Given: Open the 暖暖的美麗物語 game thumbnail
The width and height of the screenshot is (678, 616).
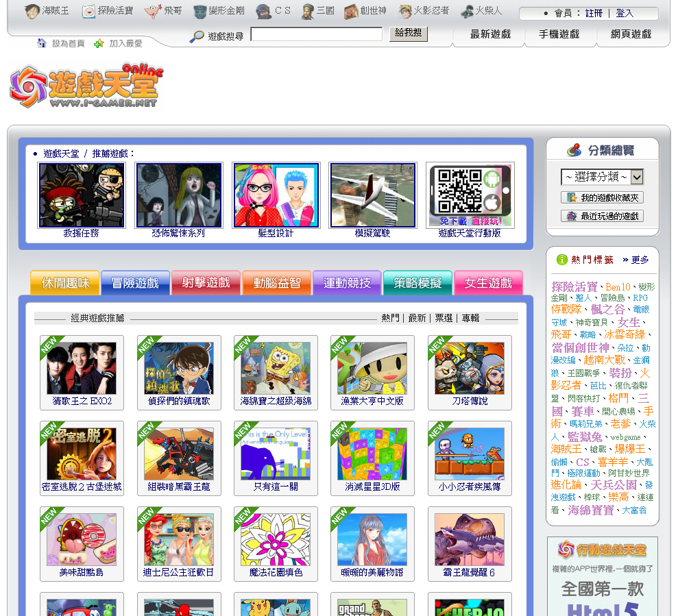Looking at the screenshot, I should coord(372,539).
